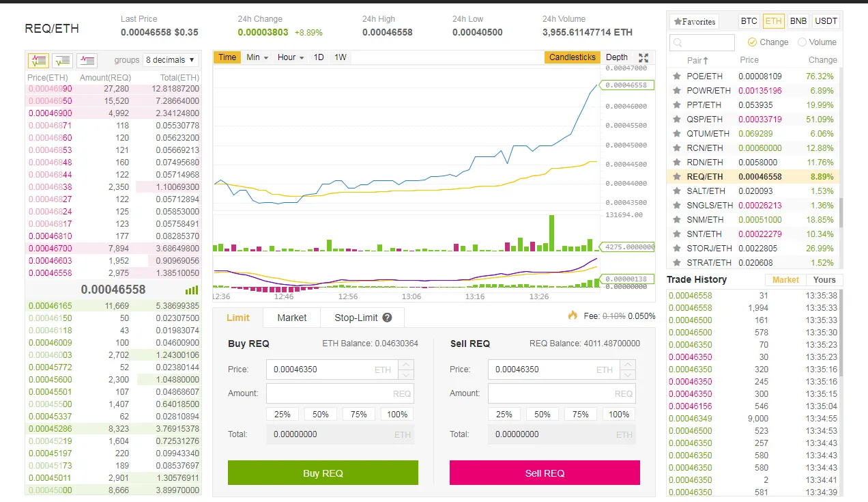Viewport: 868px width, 502px height.
Task: Star the STORJ/ETH pair
Action: point(677,248)
